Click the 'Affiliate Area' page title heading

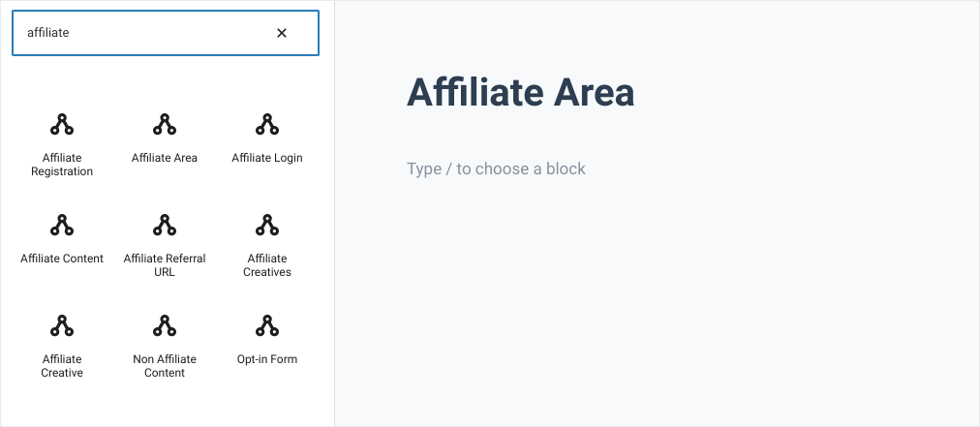coord(521,93)
